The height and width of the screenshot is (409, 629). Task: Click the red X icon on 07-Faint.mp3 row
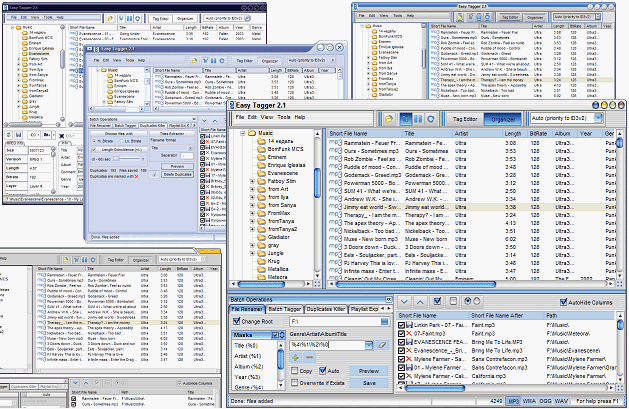tap(409, 334)
